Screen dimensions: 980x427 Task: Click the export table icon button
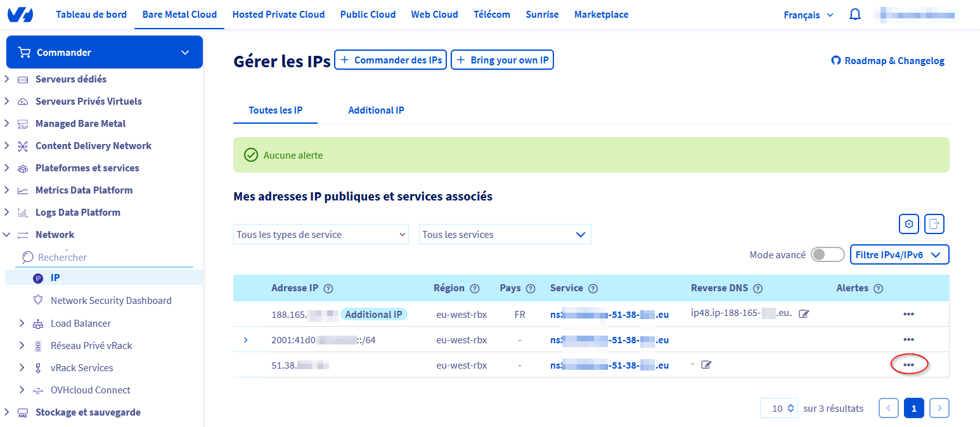934,224
